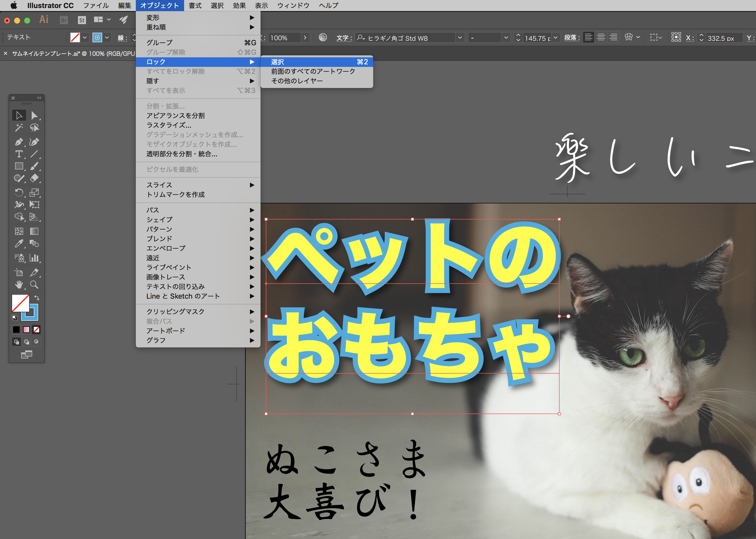The width and height of the screenshot is (756, 539).
Task: Open the 効果 menu in menu bar
Action: tap(239, 6)
